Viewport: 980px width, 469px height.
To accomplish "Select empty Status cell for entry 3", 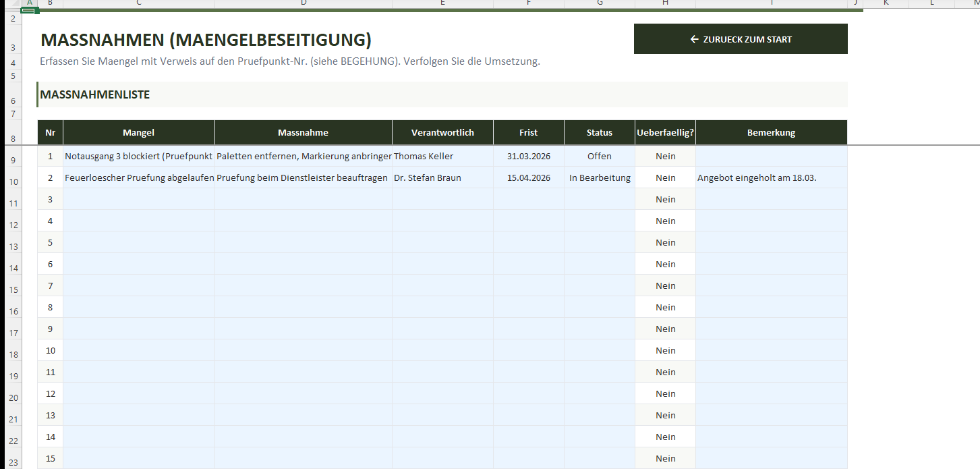I will (x=599, y=199).
